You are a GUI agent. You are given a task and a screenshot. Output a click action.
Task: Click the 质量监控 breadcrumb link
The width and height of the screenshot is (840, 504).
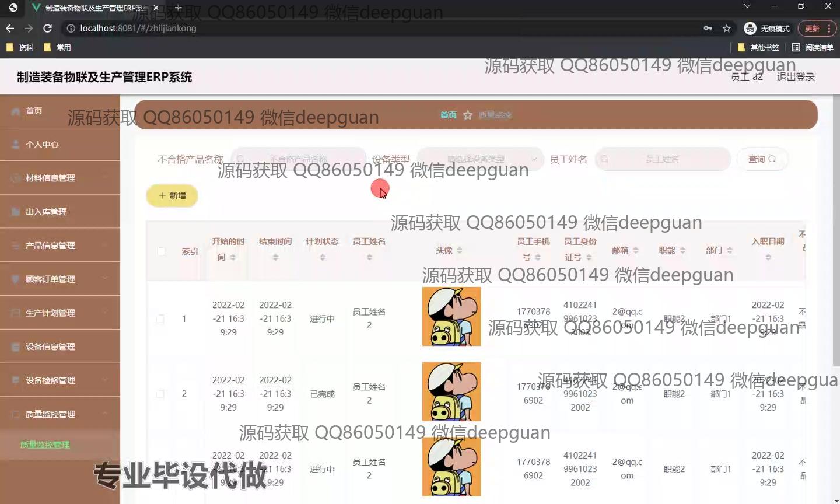pyautogui.click(x=495, y=115)
